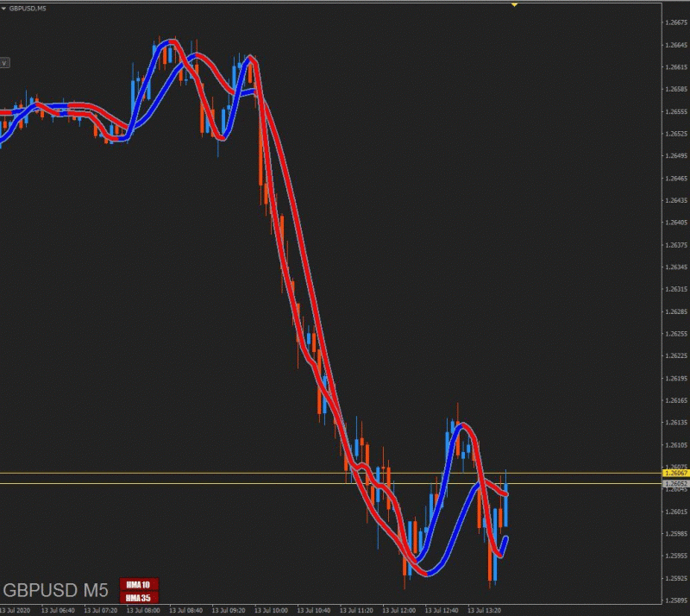This screenshot has width=690, height=616.
Task: Click the 1.26375 price axis label
Action: pyautogui.click(x=676, y=245)
